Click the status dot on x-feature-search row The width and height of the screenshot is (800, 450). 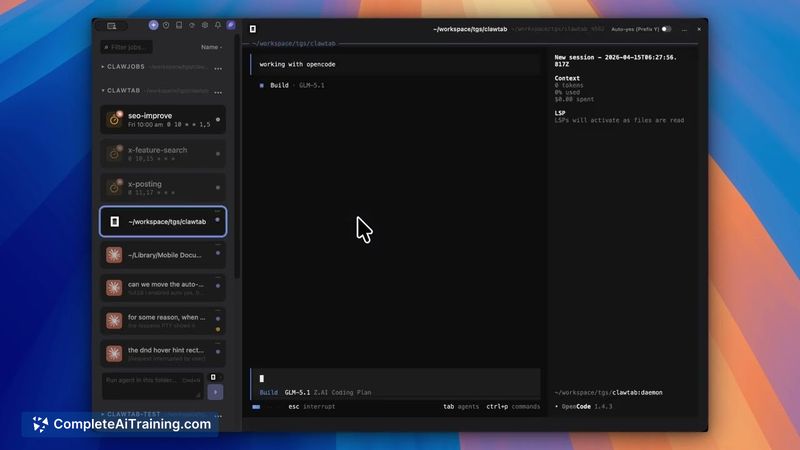pos(218,154)
